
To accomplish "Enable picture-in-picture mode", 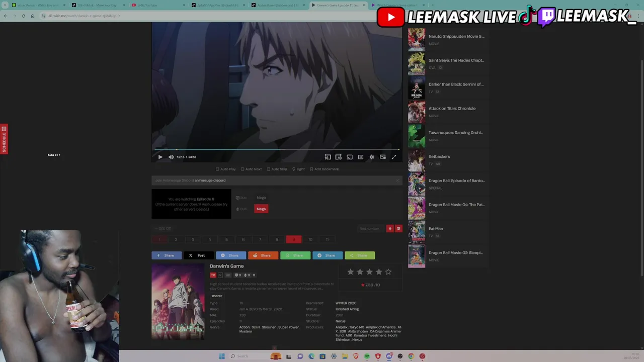I will click(x=383, y=157).
